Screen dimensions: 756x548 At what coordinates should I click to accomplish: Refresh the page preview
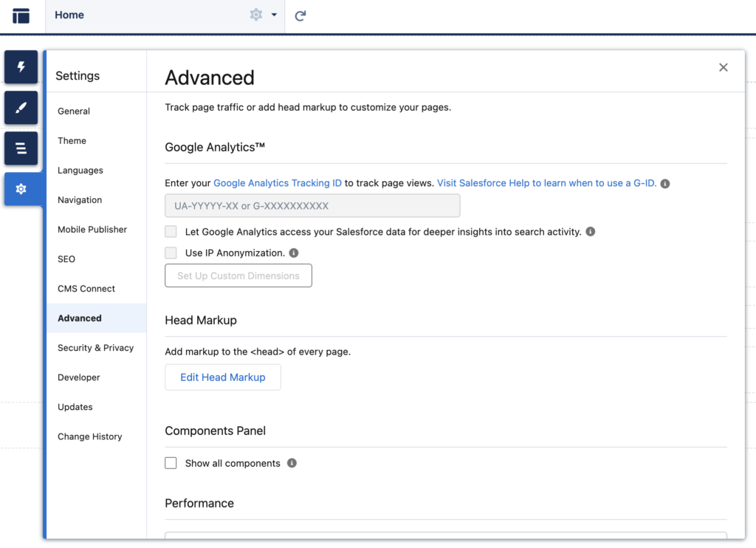point(300,15)
